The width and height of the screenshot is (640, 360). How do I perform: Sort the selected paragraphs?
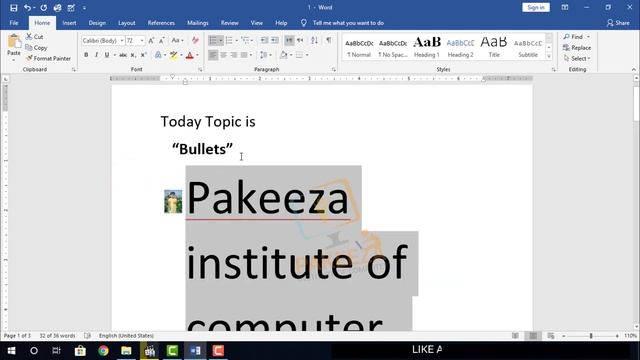(x=314, y=40)
